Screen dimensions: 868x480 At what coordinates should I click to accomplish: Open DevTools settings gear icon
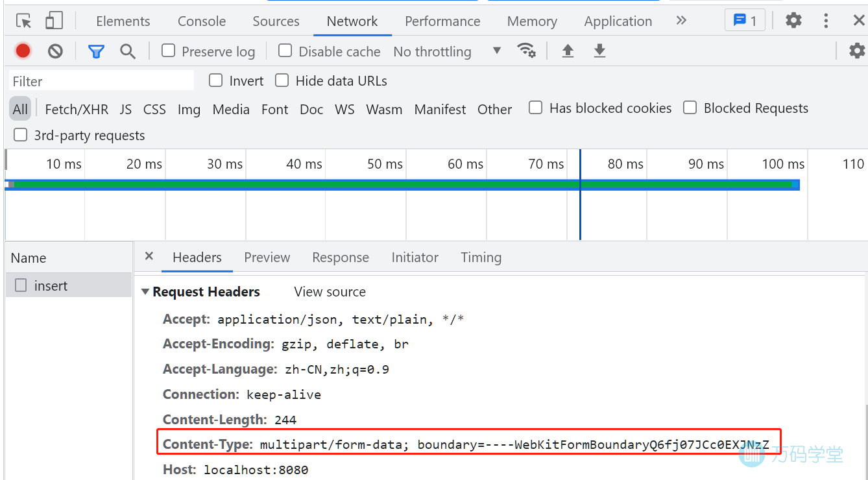click(793, 20)
